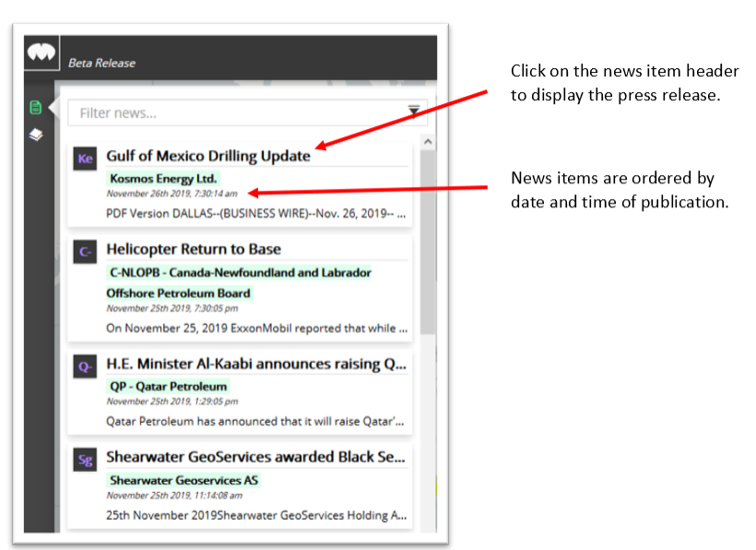Click the ExxonMobil reported summary text
The image size is (756, 550).
[x=257, y=328]
